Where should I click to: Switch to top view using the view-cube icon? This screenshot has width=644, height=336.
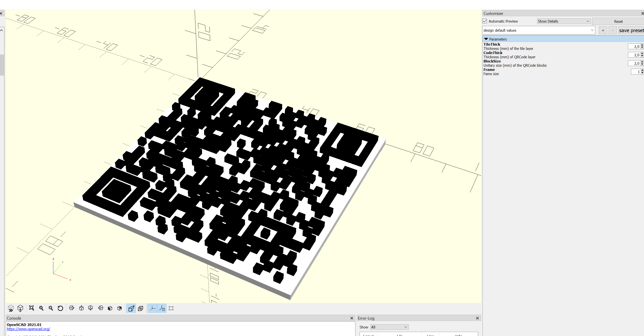pos(81,308)
